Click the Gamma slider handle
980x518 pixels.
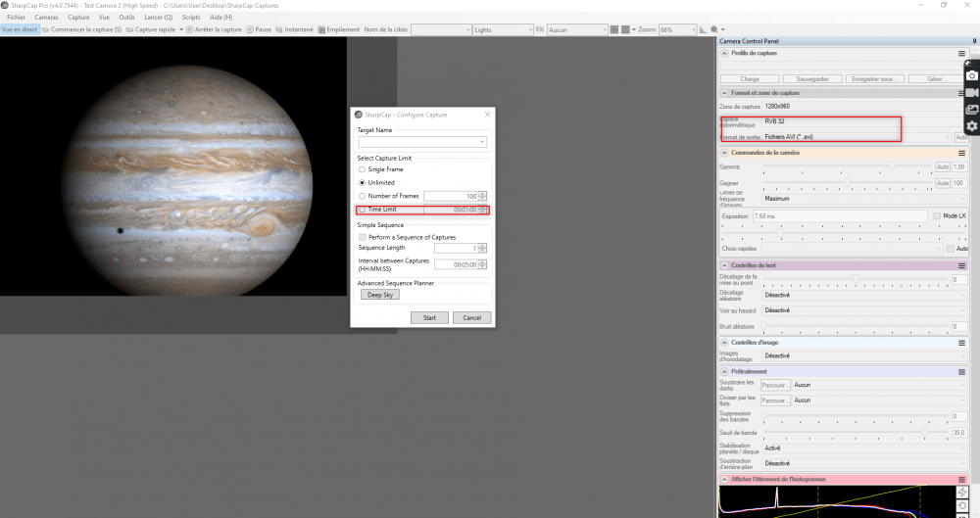click(x=893, y=165)
